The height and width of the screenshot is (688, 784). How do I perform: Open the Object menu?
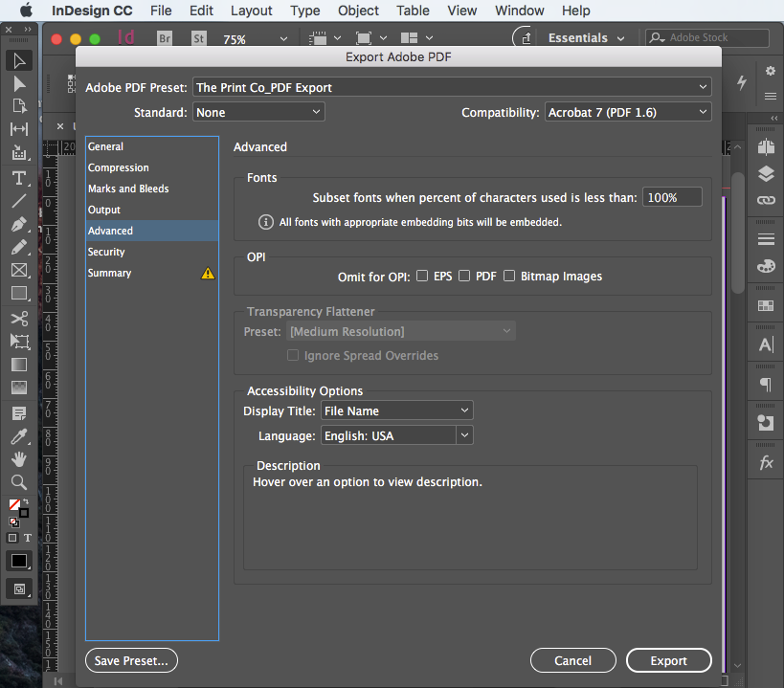click(x=358, y=11)
